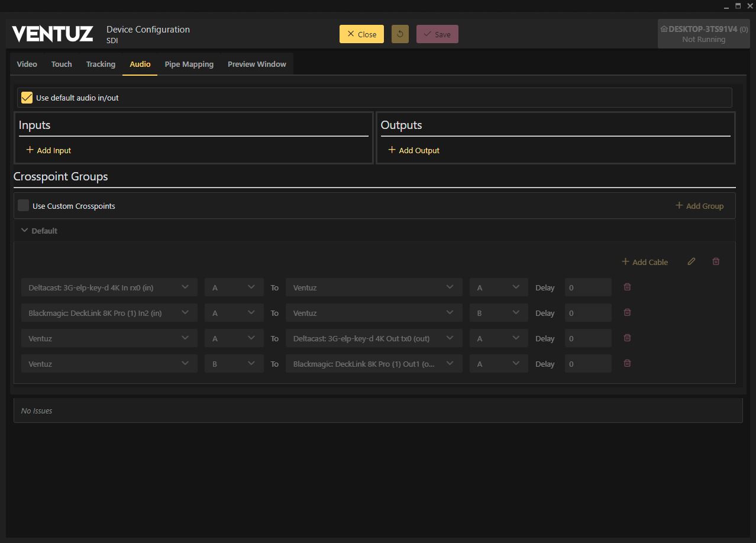Open the Preview Window tab
Image resolution: width=756 pixels, height=543 pixels.
coord(257,64)
